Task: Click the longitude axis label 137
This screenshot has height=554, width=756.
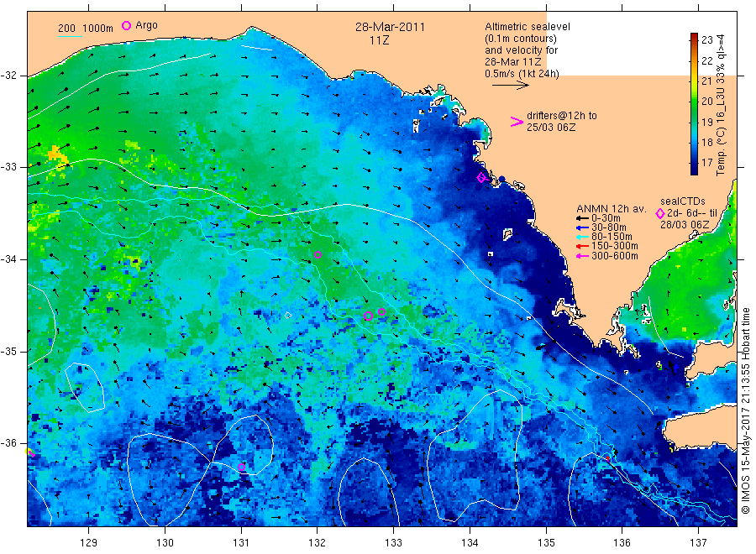Action: pyautogui.click(x=699, y=543)
